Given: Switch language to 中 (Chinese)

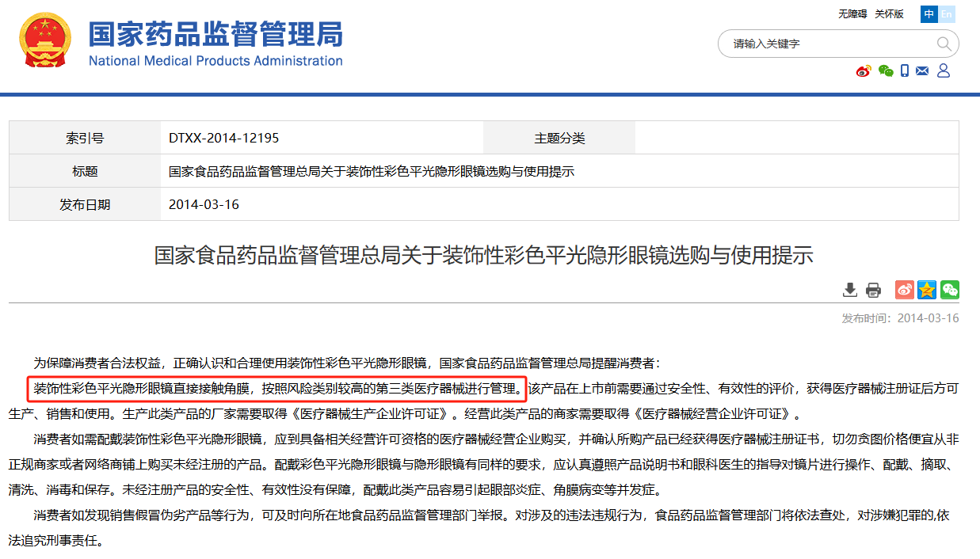Looking at the screenshot, I should (929, 14).
